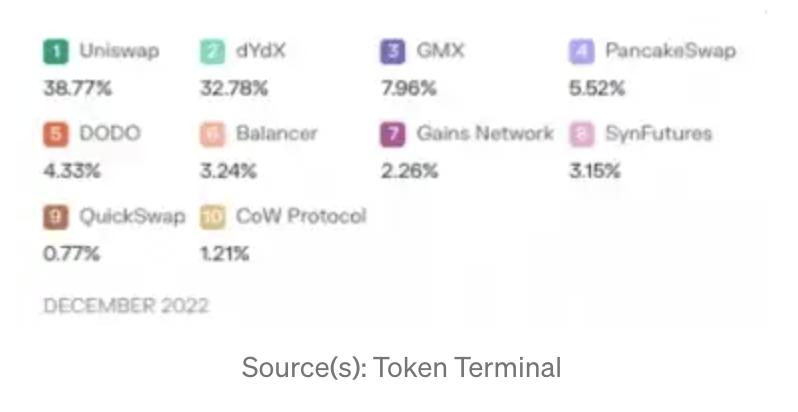Select the Uniswap legend label

point(119,51)
